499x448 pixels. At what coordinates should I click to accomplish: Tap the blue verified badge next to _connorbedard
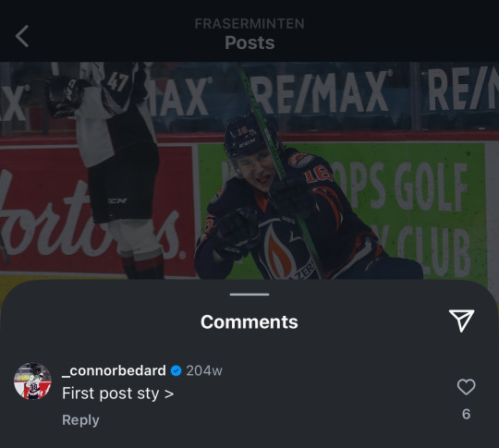(x=176, y=370)
